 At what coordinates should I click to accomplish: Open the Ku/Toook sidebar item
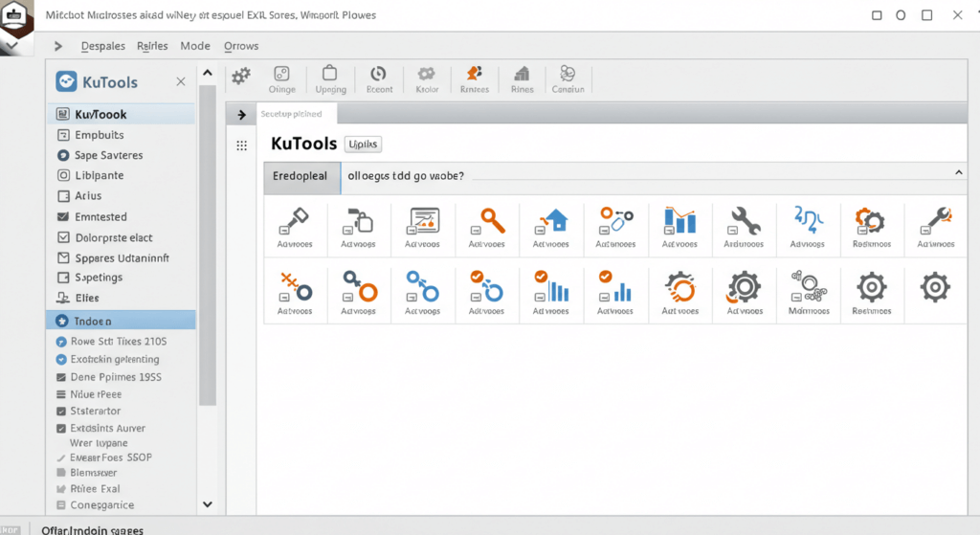tap(122, 115)
